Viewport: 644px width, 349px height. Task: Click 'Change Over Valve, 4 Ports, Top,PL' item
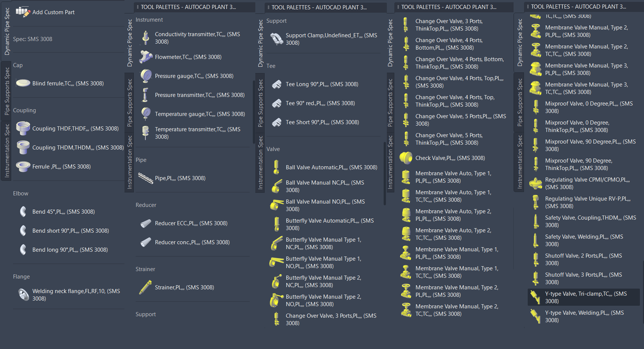pos(453,82)
